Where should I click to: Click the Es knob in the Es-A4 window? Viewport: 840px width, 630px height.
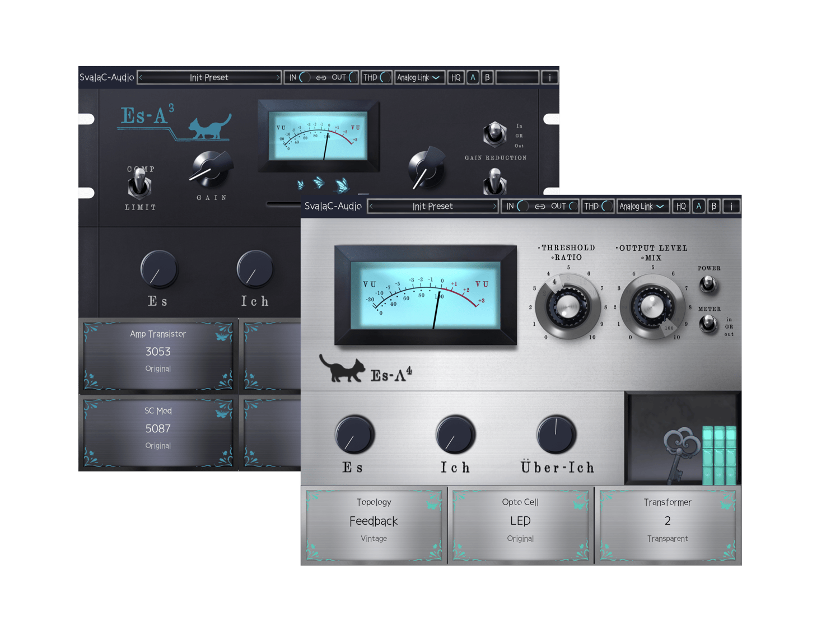(354, 435)
